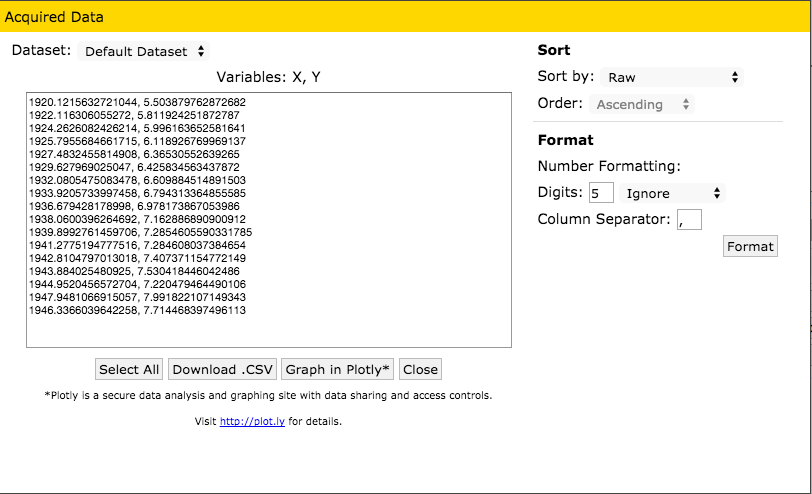
Task: Close the Acquired Data dialog
Action: [x=420, y=369]
